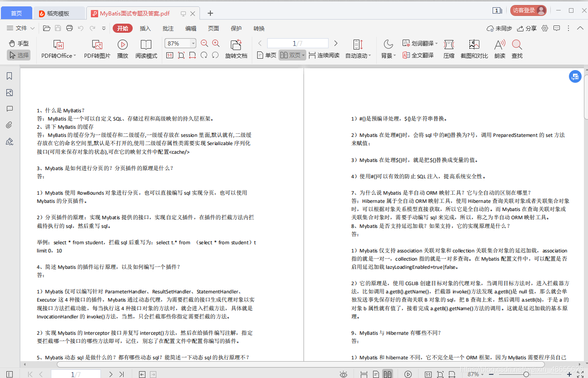588x378 pixels.
Task: Go to next page in toolbar
Action: [336, 43]
